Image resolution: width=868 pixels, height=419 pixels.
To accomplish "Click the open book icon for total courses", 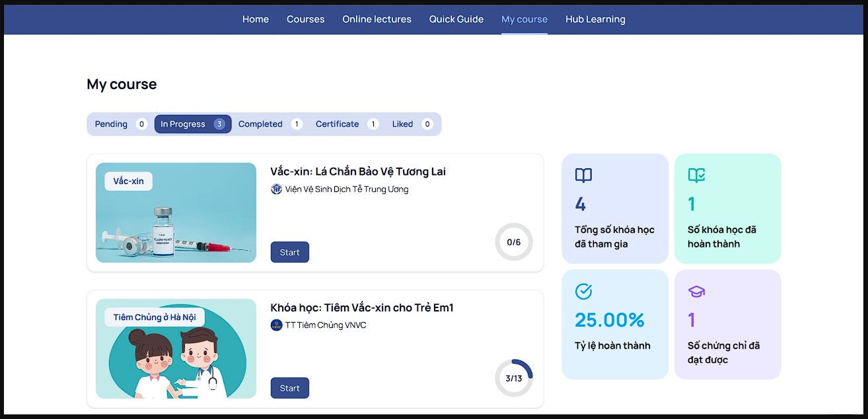I will pos(583,176).
